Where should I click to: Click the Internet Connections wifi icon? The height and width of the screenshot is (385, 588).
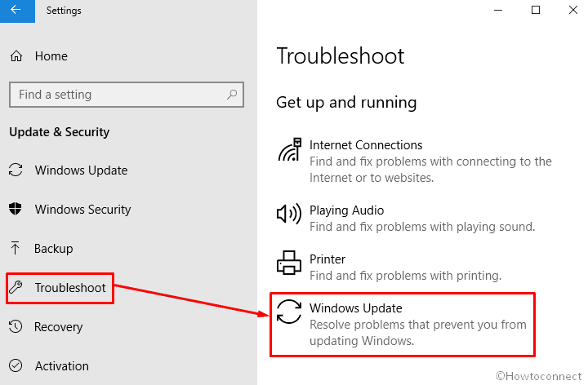pyautogui.click(x=289, y=149)
